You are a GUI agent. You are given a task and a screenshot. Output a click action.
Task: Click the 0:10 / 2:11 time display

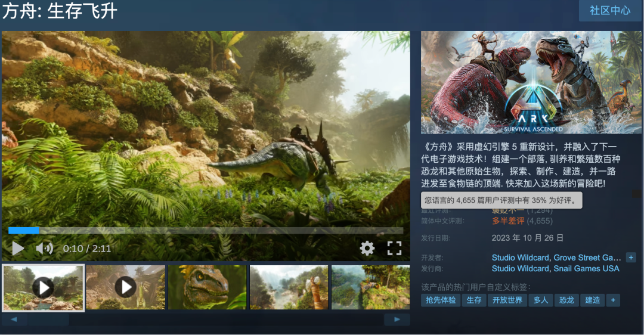(86, 249)
